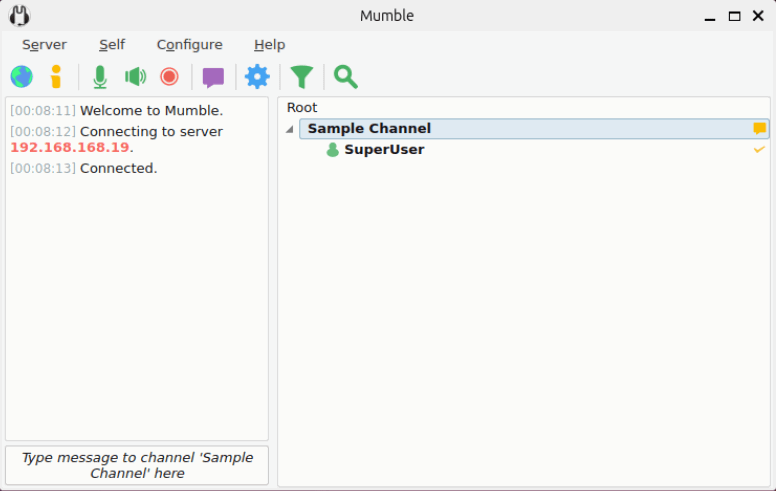This screenshot has height=491, width=776.
Task: Show server information via yellow info icon
Action: click(56, 77)
